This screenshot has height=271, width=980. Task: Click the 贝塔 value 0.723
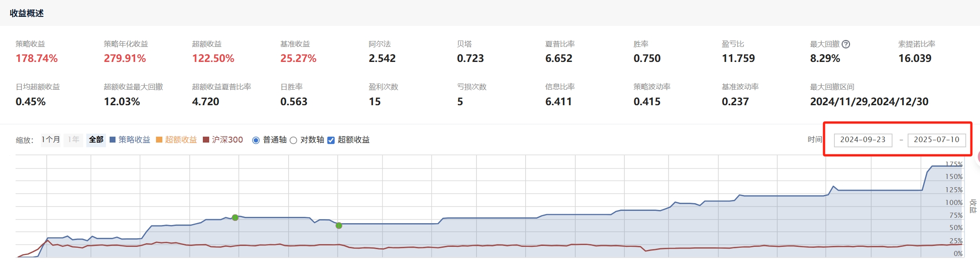click(x=470, y=58)
